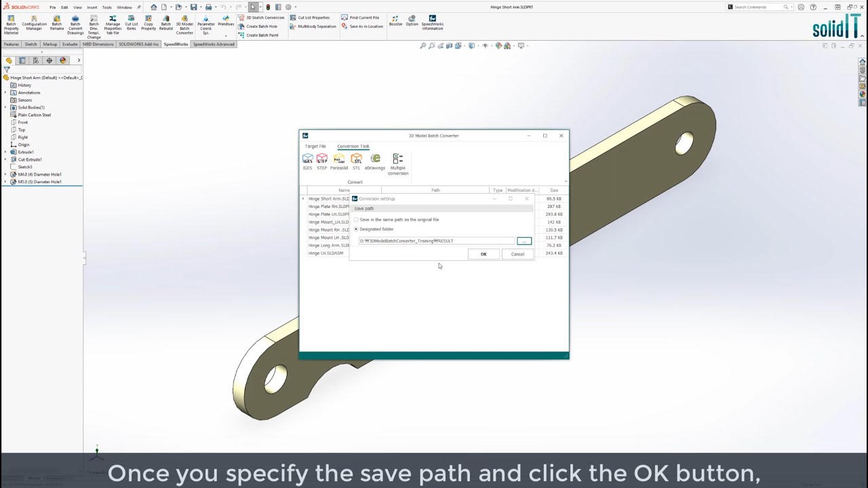
Task: Choose IGES conversion format
Action: 307,162
